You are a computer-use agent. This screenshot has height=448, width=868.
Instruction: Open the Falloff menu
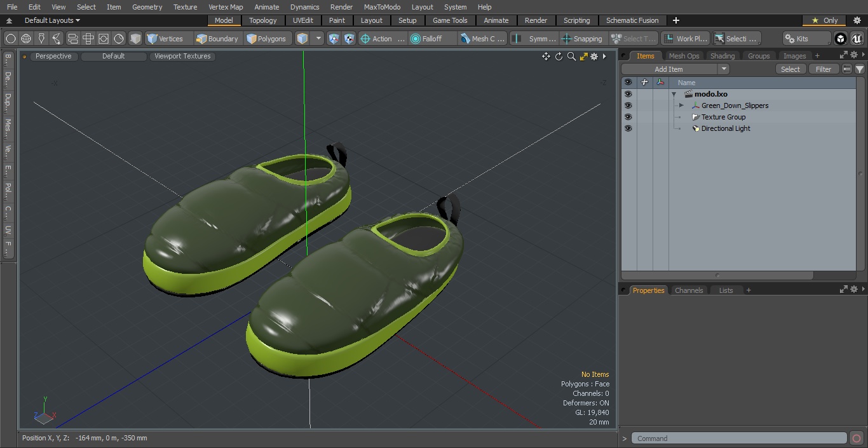click(433, 39)
